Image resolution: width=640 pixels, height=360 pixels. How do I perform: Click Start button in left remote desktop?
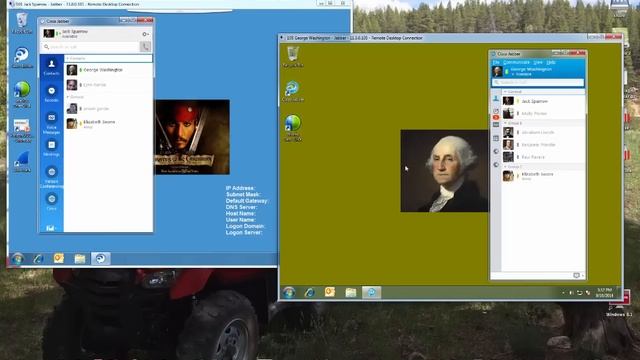tap(18, 259)
